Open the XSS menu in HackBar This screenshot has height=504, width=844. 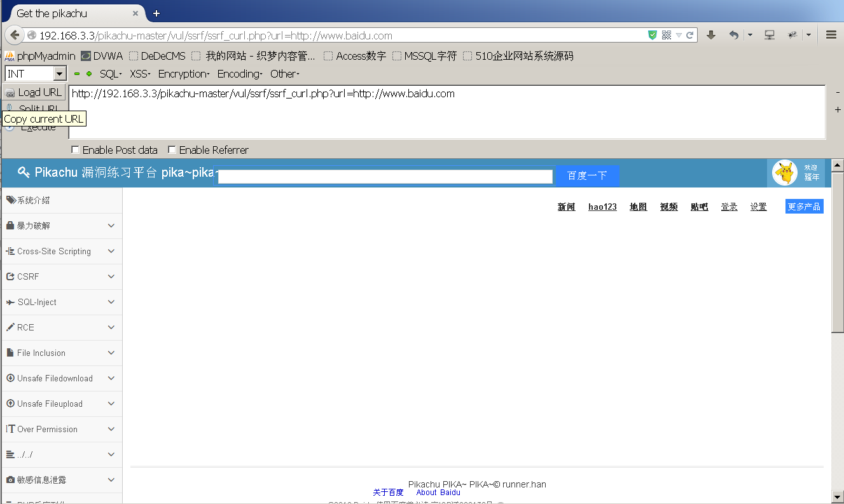coord(140,74)
